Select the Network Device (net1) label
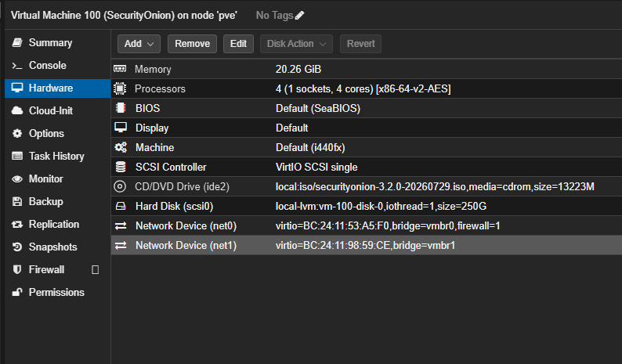 (x=186, y=246)
